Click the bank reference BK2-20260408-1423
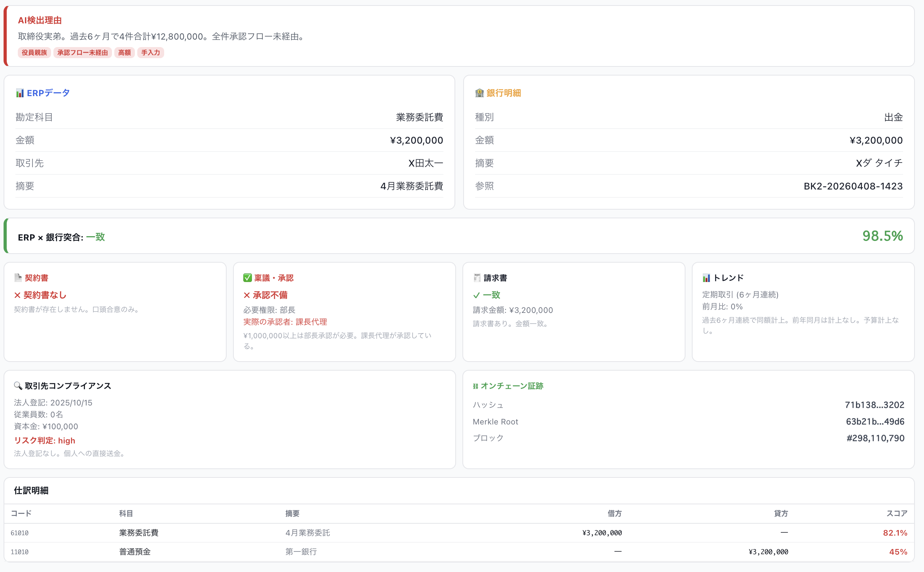924x572 pixels. [853, 186]
